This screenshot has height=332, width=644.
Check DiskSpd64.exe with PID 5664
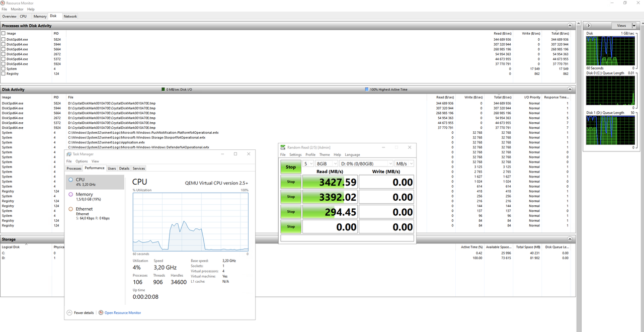point(4,49)
